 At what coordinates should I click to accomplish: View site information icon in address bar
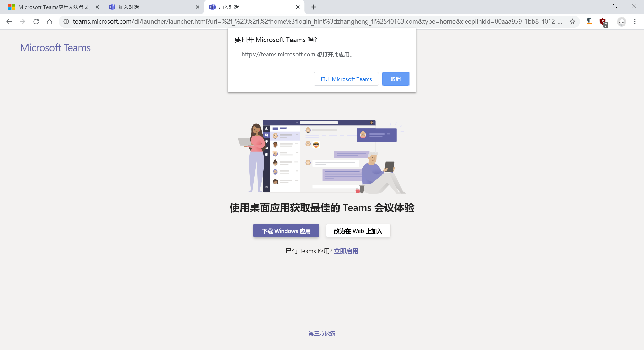click(66, 22)
